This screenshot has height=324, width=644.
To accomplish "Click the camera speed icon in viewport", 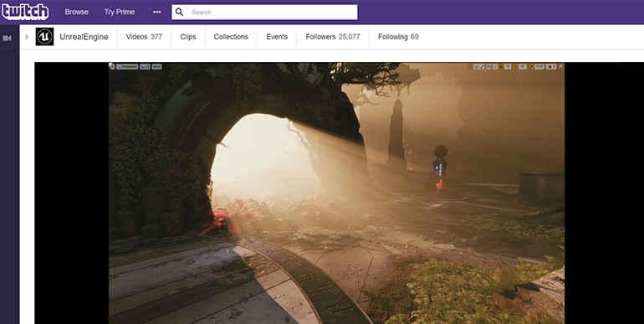I will point(551,67).
